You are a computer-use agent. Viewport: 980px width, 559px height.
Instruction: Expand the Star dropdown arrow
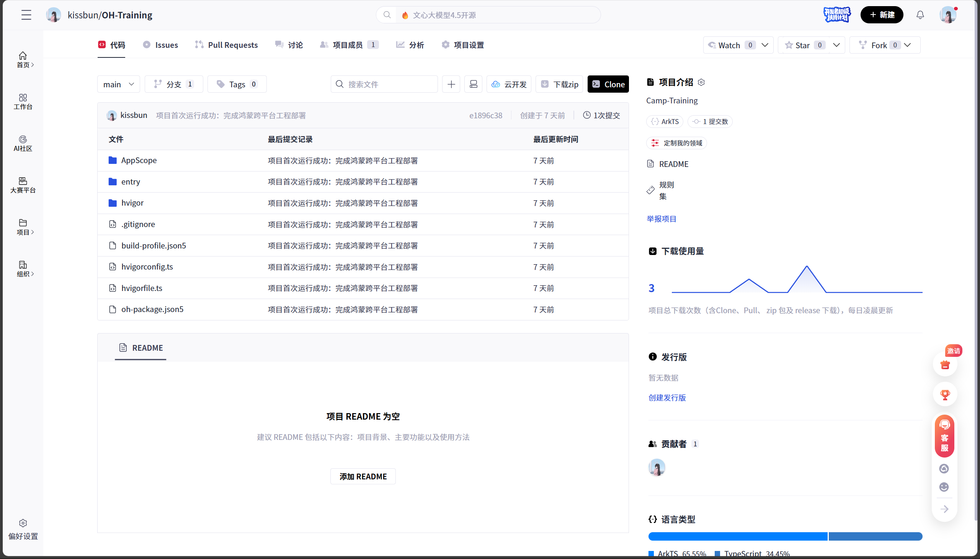(x=836, y=45)
